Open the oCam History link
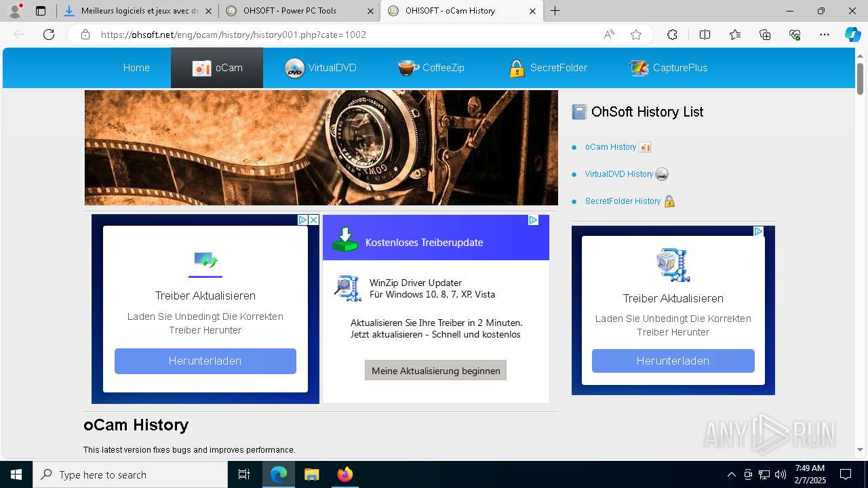This screenshot has height=488, width=868. pyautogui.click(x=611, y=147)
